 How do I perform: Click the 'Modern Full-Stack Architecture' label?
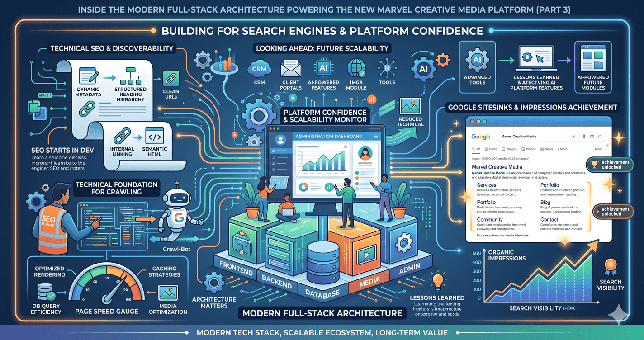pos(322,313)
